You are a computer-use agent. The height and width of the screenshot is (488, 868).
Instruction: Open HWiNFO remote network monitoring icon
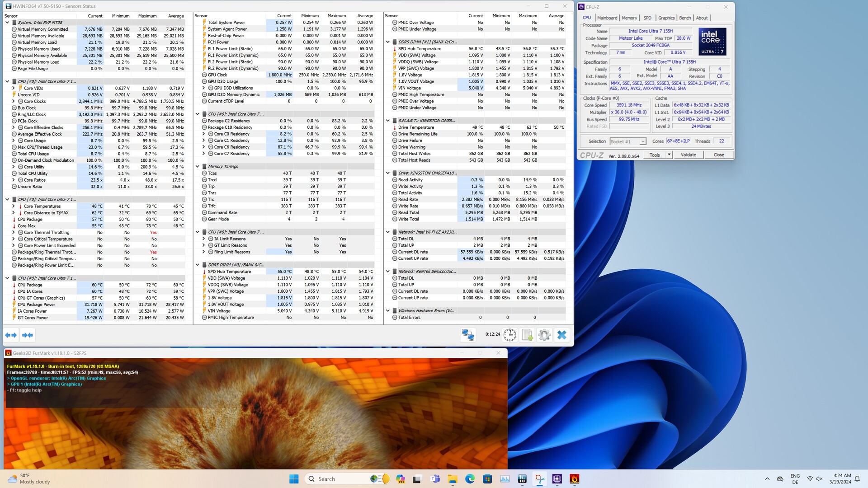pos(468,335)
